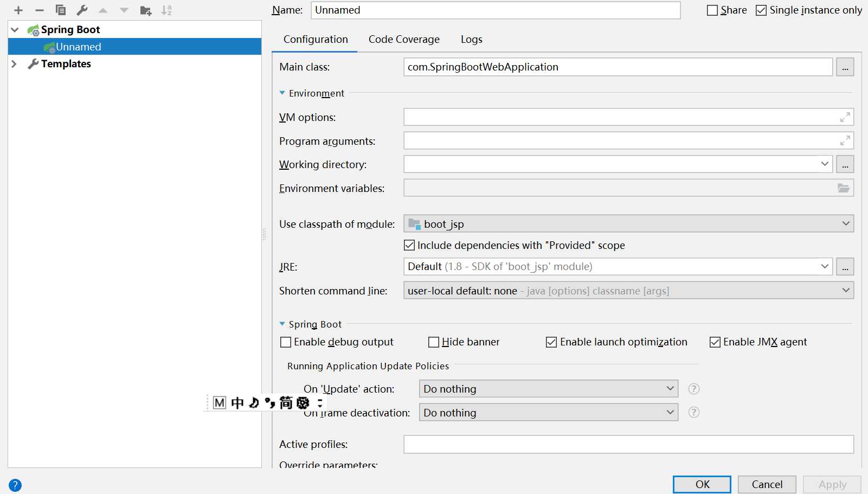The width and height of the screenshot is (868, 494).
Task: Open dialog help question mark icon
Action: pyautogui.click(x=15, y=485)
